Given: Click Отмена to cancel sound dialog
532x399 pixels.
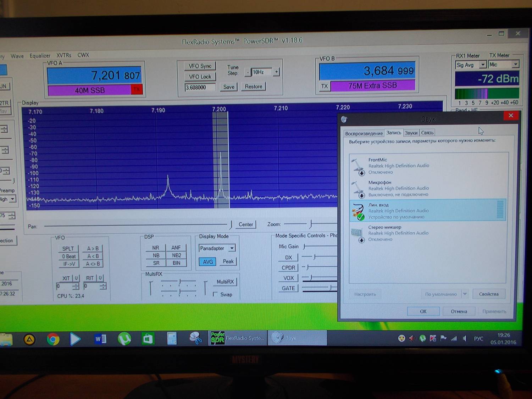Looking at the screenshot, I should tap(459, 311).
